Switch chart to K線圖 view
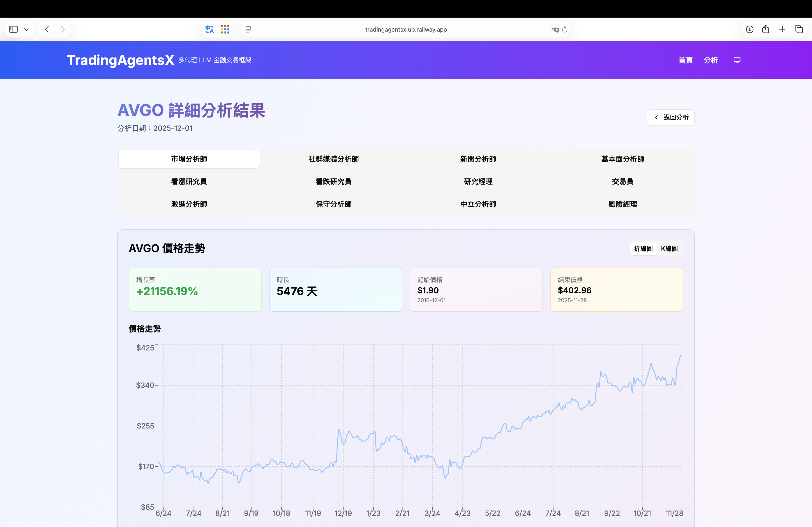 (x=669, y=248)
